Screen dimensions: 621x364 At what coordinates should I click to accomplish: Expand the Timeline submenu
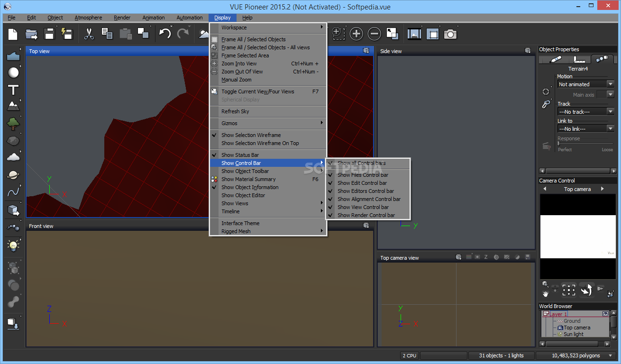click(x=267, y=211)
